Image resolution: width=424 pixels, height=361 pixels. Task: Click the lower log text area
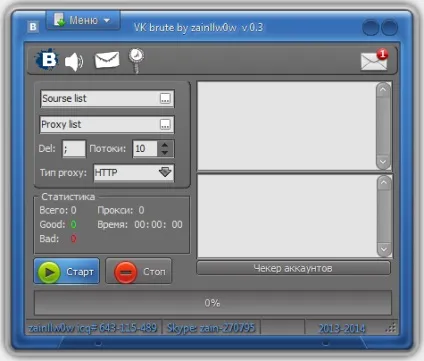click(287, 216)
